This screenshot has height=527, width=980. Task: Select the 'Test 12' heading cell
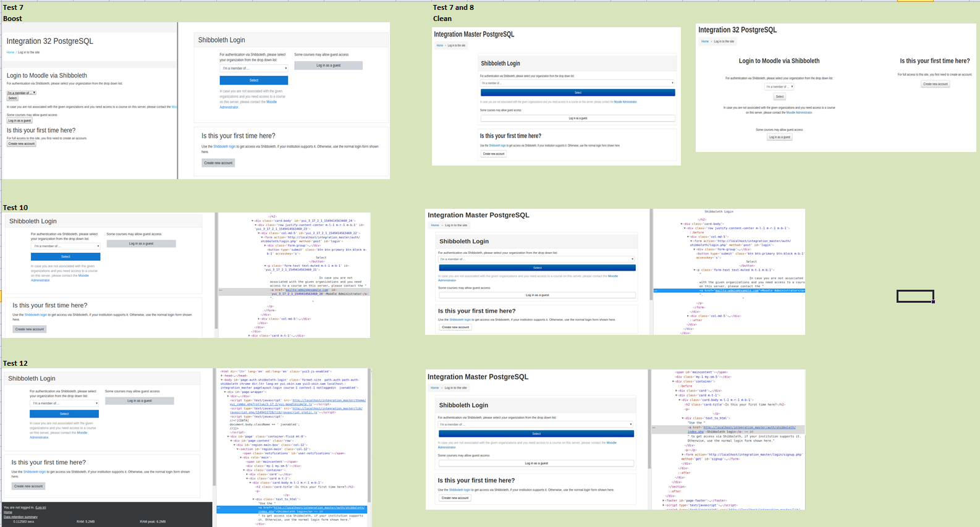click(15, 363)
